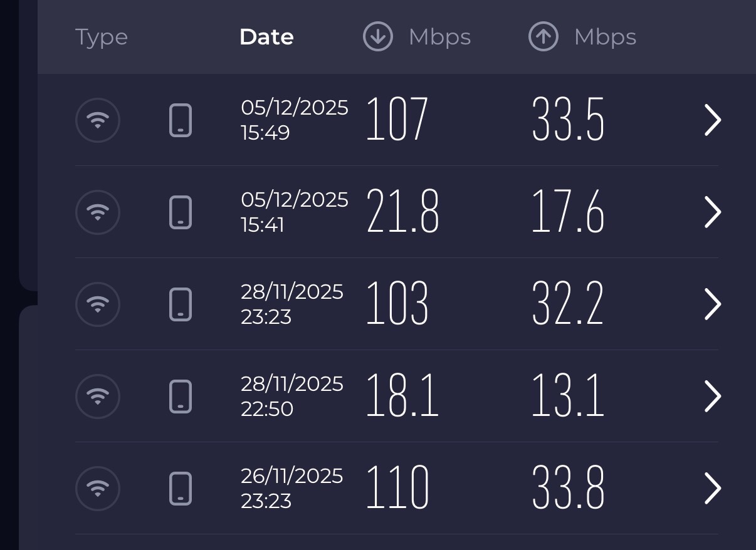Click the phone device icon for 22:50 test
The image size is (756, 550).
click(x=181, y=397)
